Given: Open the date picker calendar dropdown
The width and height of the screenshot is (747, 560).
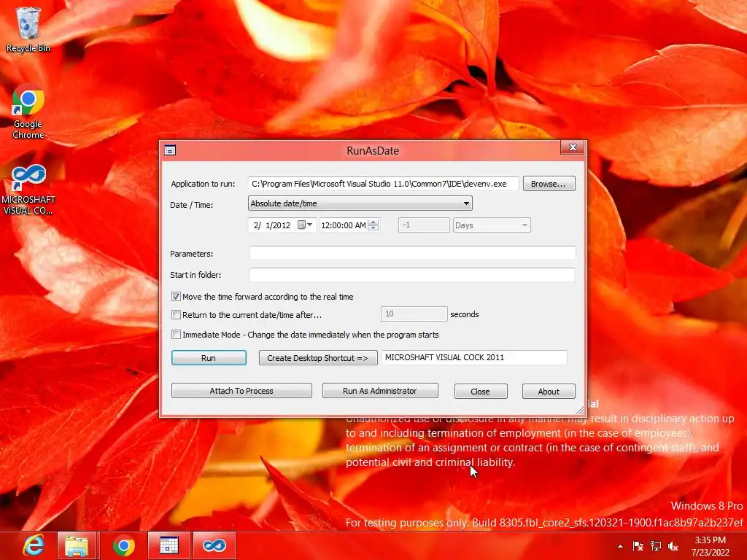Looking at the screenshot, I should point(306,225).
